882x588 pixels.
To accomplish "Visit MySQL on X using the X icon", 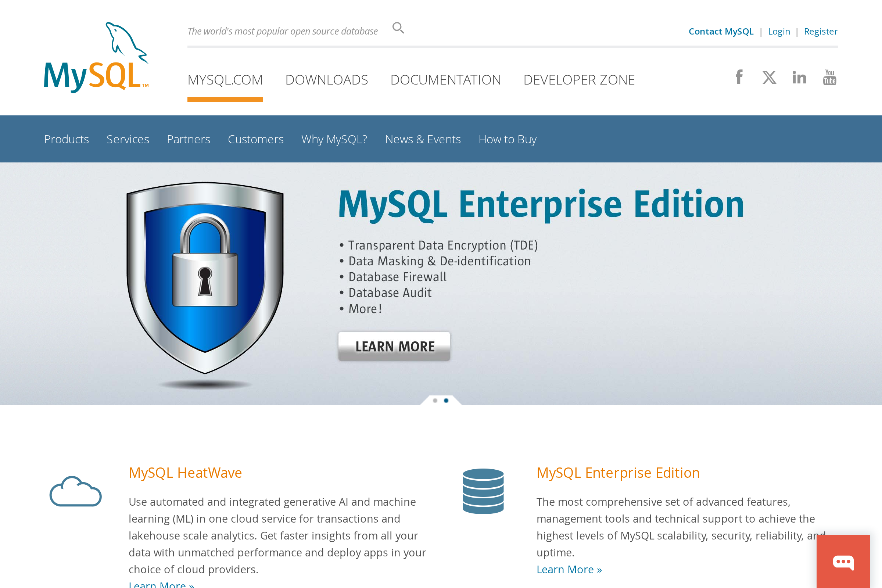I will (769, 77).
